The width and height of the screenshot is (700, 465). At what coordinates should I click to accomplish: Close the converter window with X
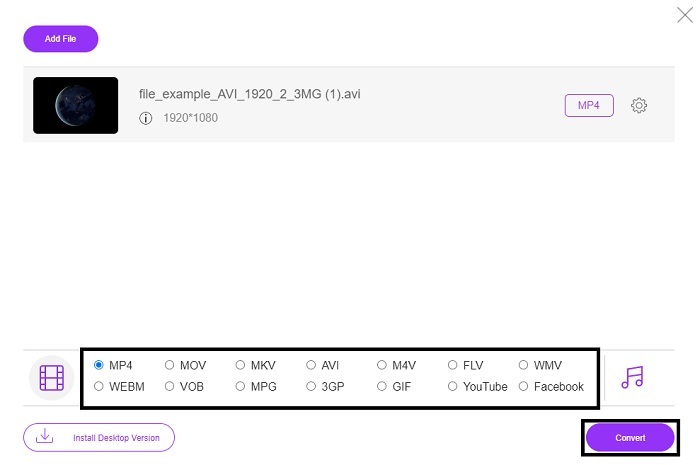[x=685, y=14]
